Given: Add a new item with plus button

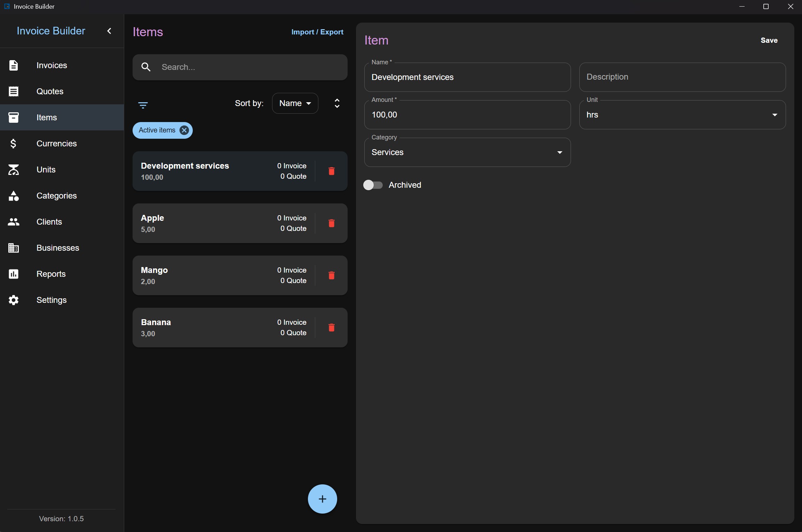Looking at the screenshot, I should click(323, 499).
